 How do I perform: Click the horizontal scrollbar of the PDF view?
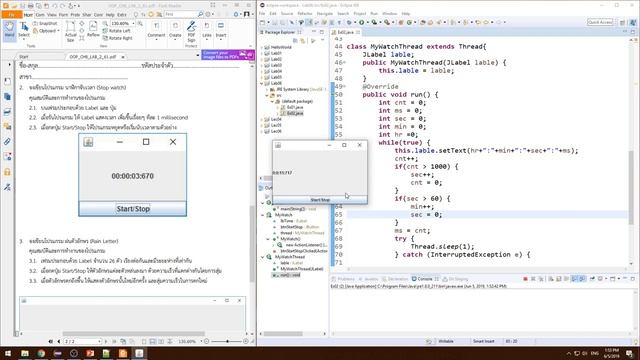coord(133,333)
